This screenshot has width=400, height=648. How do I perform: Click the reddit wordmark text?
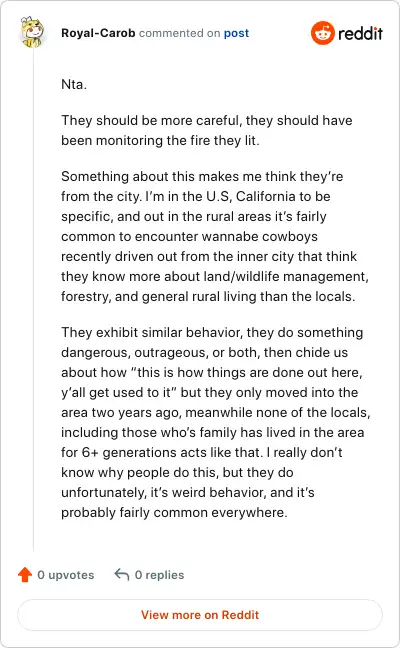click(360, 33)
